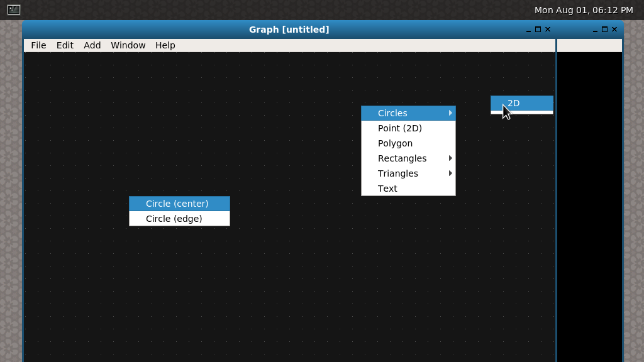Expand the Triangles submenu arrow
The height and width of the screenshot is (362, 644).
coord(450,173)
